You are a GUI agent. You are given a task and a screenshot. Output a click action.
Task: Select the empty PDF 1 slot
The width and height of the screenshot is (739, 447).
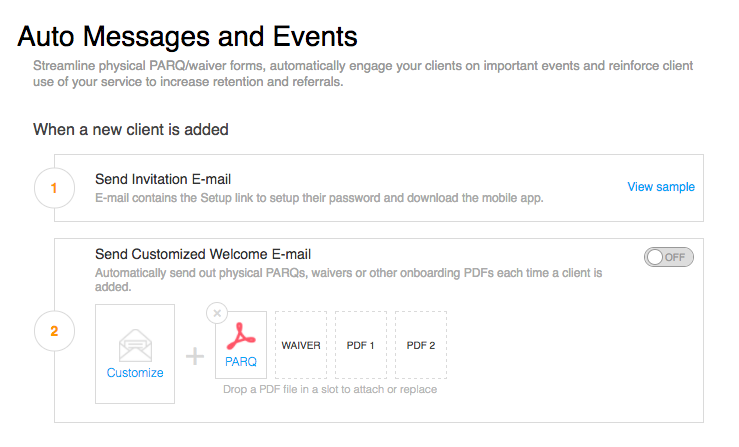coord(360,345)
